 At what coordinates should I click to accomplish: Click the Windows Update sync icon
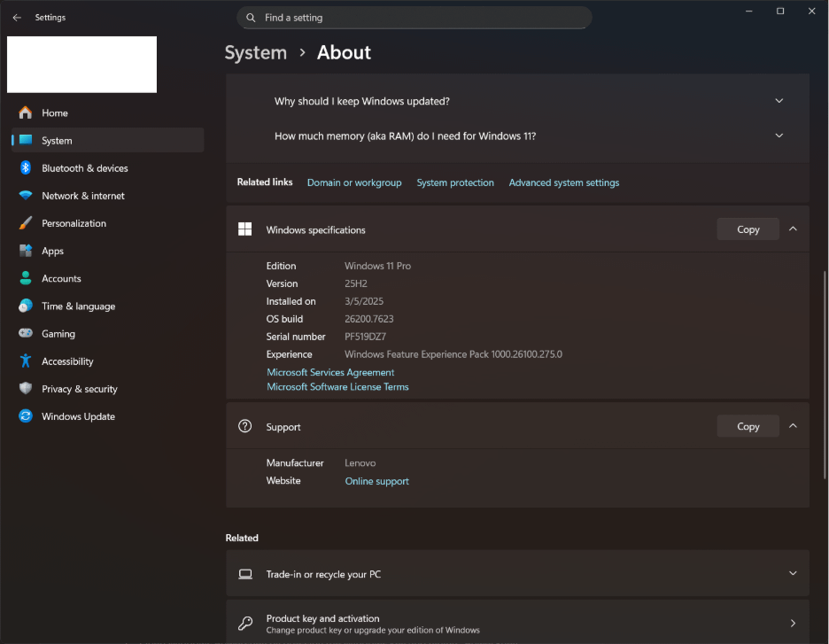pyautogui.click(x=26, y=416)
